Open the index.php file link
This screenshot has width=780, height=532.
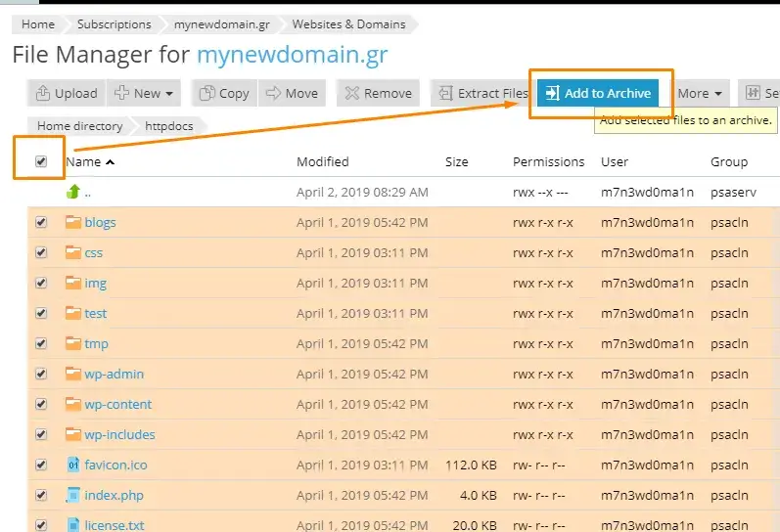point(114,495)
